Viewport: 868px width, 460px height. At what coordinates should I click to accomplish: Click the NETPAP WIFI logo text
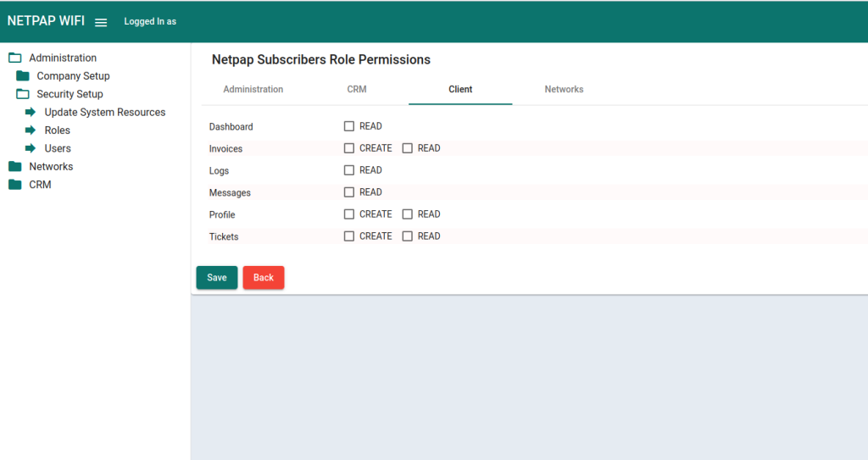[46, 21]
